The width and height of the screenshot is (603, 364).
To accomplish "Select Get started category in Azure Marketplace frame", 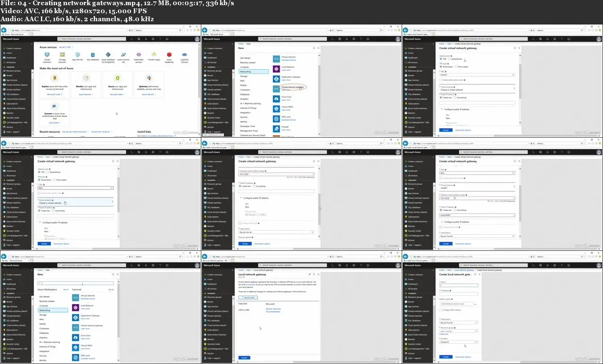I will pyautogui.click(x=44, y=297).
